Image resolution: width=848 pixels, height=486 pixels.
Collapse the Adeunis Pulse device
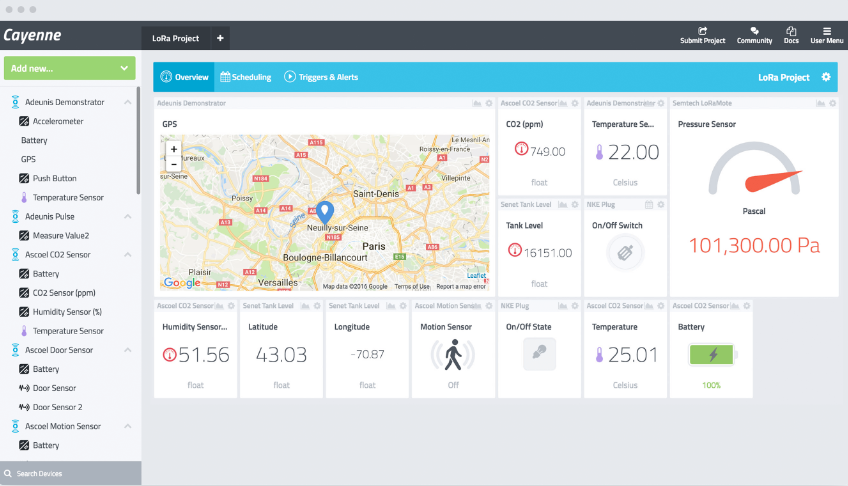coord(128,216)
